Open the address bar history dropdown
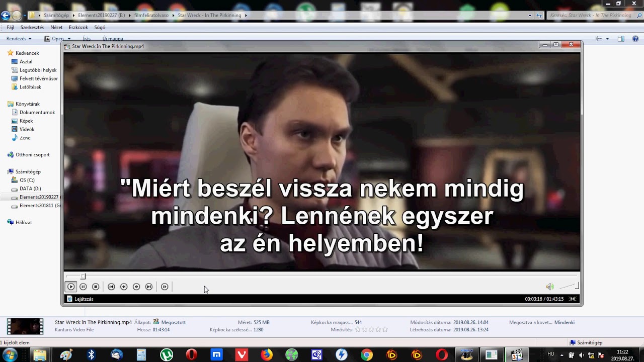644x362 pixels. 530,16
